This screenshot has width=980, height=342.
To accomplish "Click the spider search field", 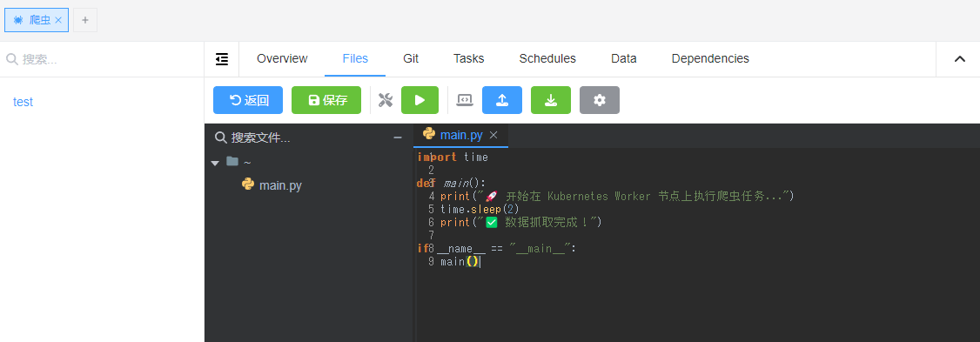I will [x=102, y=59].
